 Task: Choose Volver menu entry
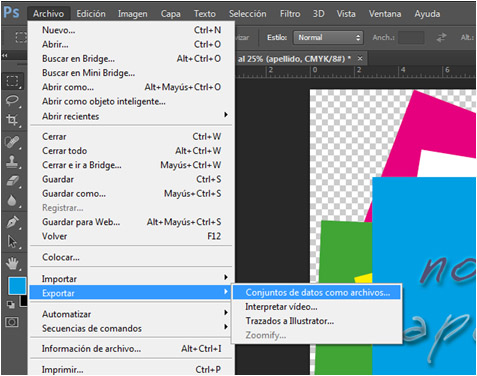pyautogui.click(x=131, y=236)
